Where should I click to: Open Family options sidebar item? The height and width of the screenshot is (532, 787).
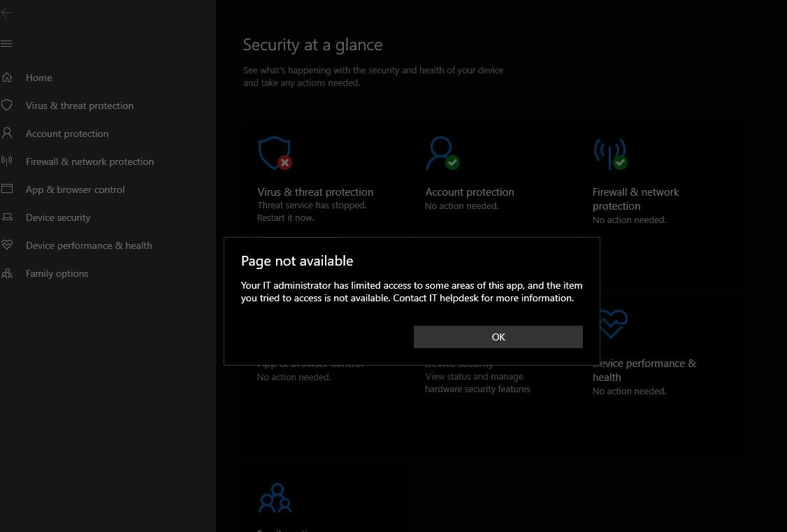(x=57, y=273)
